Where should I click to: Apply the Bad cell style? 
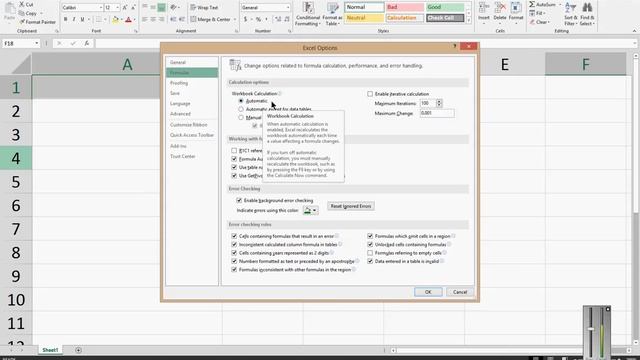[x=404, y=7]
